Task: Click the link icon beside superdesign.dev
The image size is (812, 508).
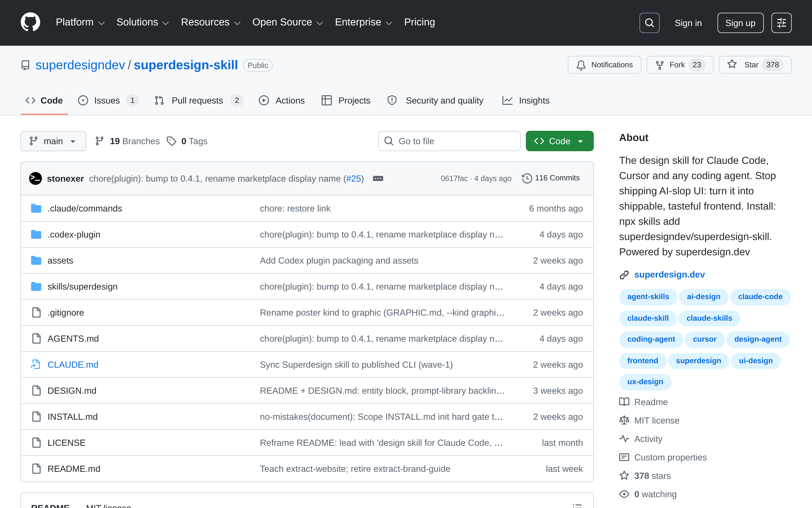Action: (624, 275)
